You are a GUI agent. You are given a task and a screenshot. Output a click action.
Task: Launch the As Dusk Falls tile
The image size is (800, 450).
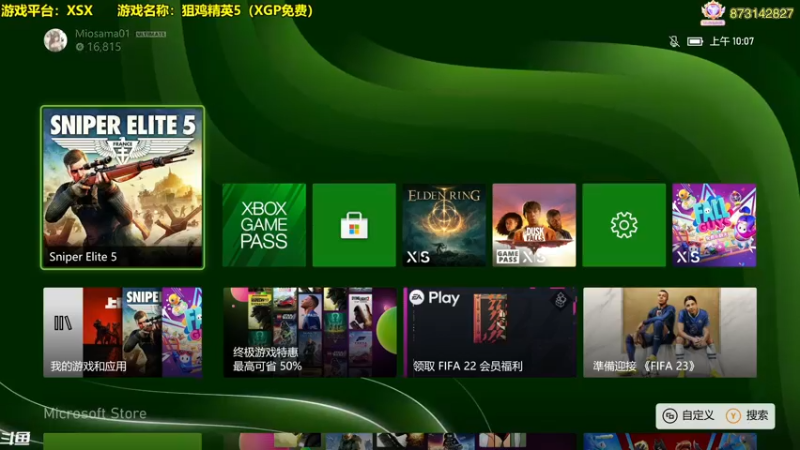(534, 225)
